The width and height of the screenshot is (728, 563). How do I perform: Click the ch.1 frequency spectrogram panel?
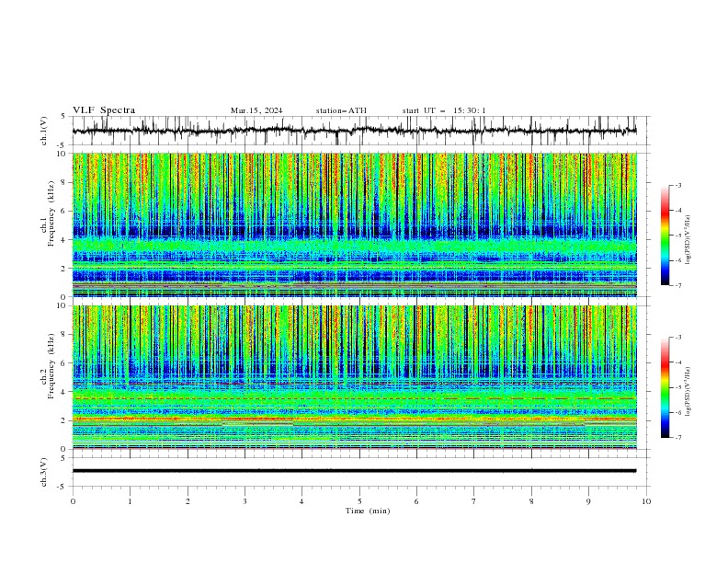(x=354, y=224)
